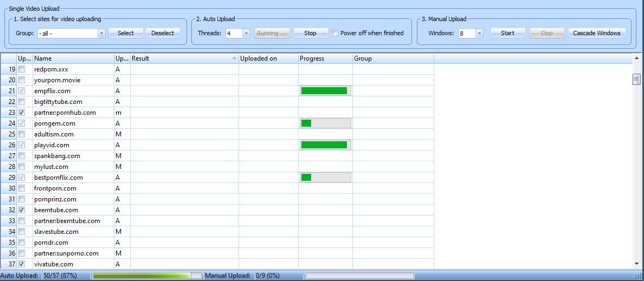Screen dimensions: 644x281
Task: Click the vertical scrollbar thumb
Action: [636, 79]
